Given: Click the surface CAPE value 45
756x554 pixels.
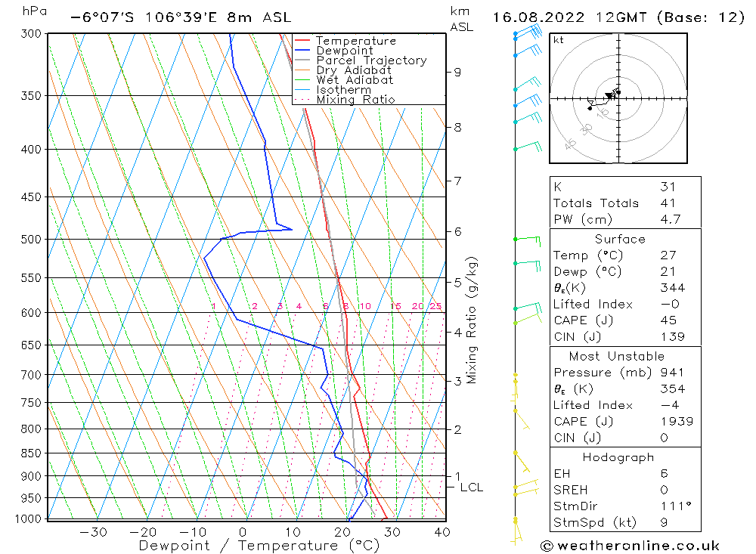Looking at the screenshot, I should click(x=668, y=320).
